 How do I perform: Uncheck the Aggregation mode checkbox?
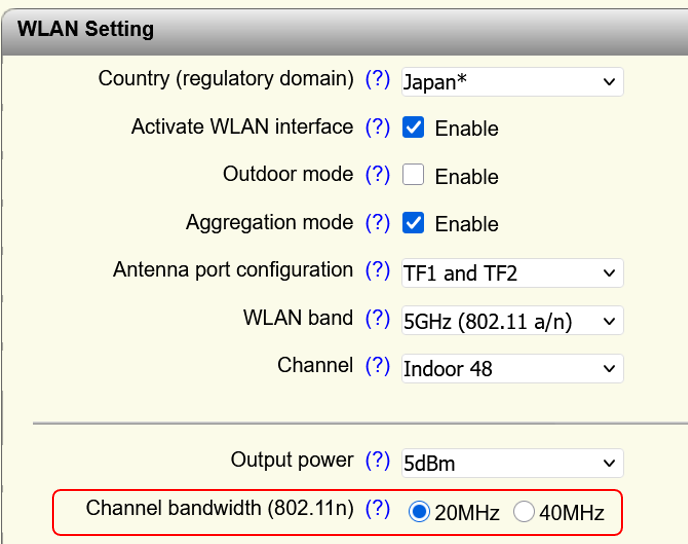point(413,224)
